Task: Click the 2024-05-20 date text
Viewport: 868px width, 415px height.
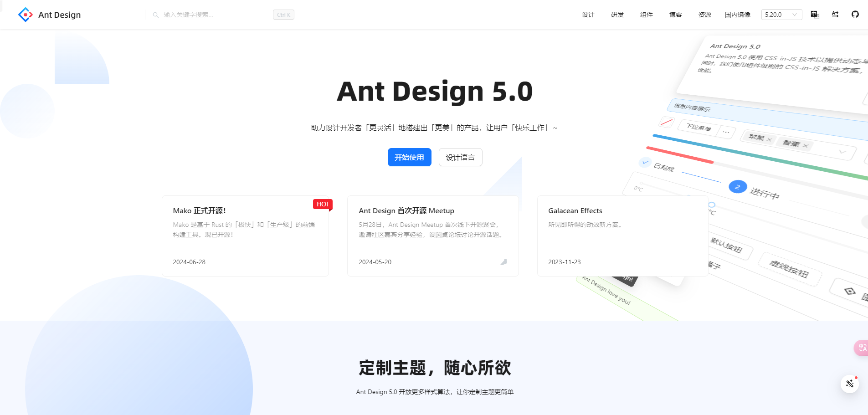Action: [375, 262]
